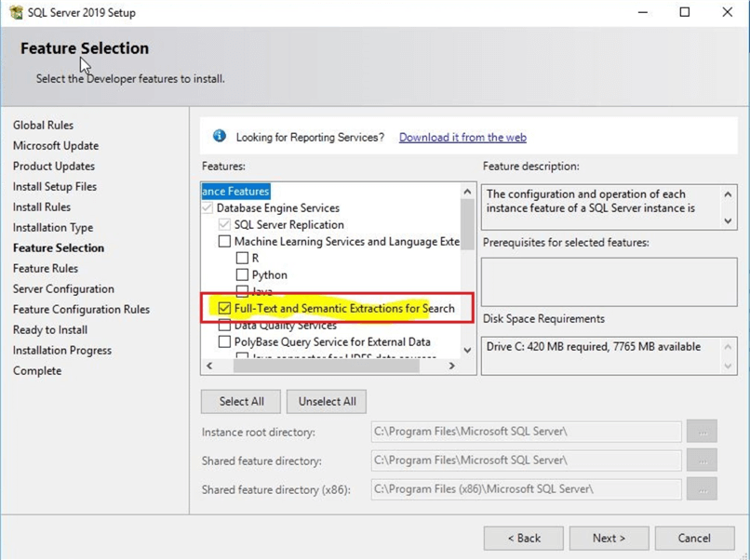Check PolyBase Query Service for External Data
The width and height of the screenshot is (750, 560).
tap(223, 342)
